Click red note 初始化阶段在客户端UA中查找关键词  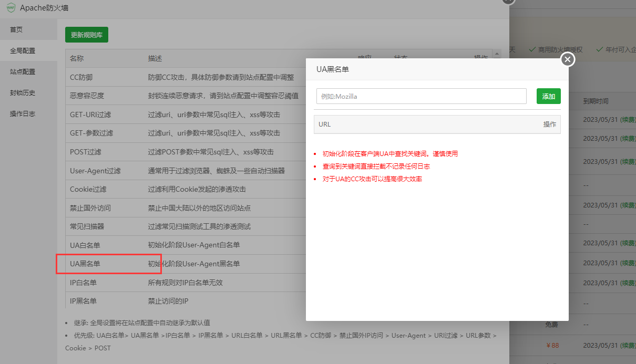point(390,154)
